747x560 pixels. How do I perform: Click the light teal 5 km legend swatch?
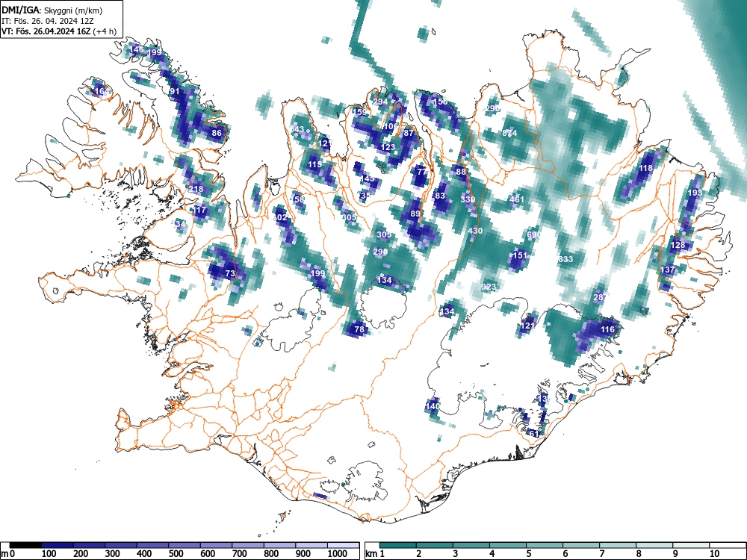coord(545,545)
